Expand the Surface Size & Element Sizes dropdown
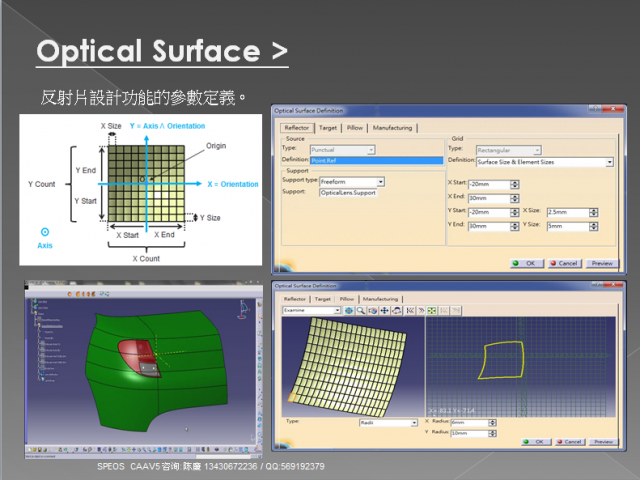This screenshot has height=480, width=640. click(609, 161)
